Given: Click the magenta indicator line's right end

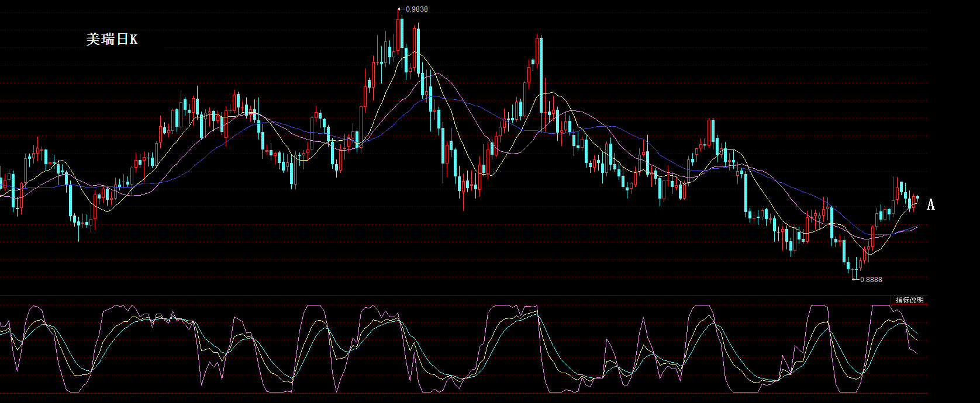Looking at the screenshot, I should coord(916,354).
